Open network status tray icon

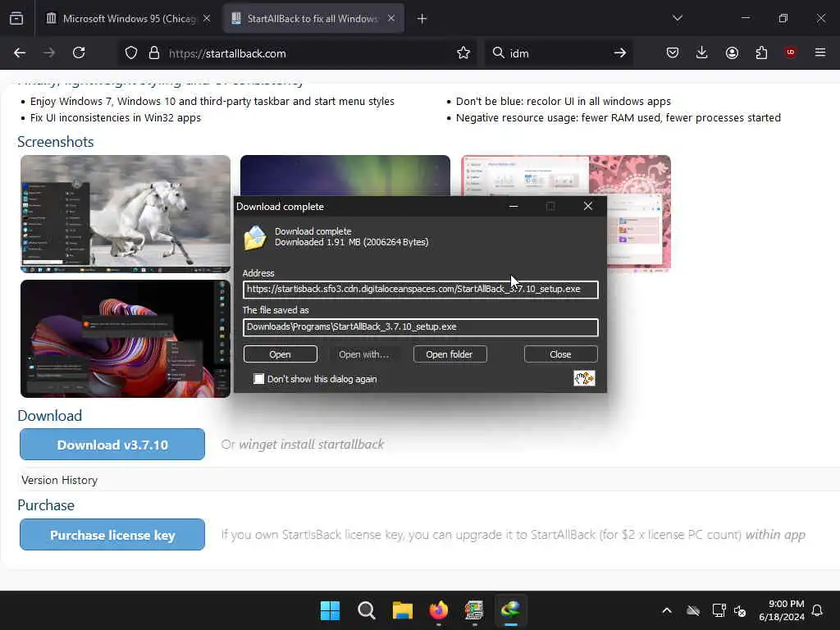tap(719, 610)
